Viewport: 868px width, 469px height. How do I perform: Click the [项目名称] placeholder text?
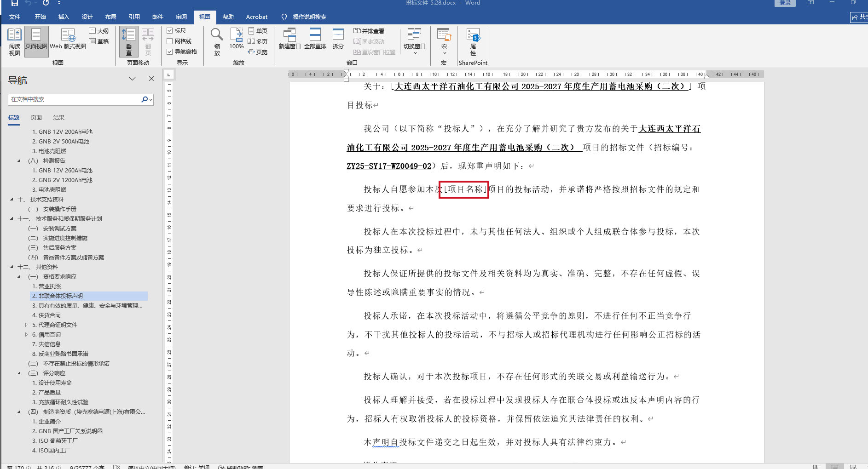pyautogui.click(x=464, y=189)
